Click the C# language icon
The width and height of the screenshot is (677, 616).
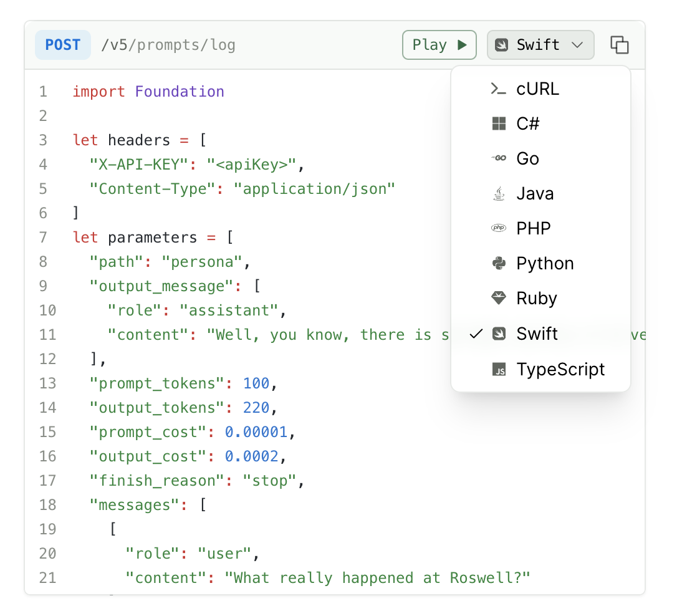pyautogui.click(x=499, y=123)
